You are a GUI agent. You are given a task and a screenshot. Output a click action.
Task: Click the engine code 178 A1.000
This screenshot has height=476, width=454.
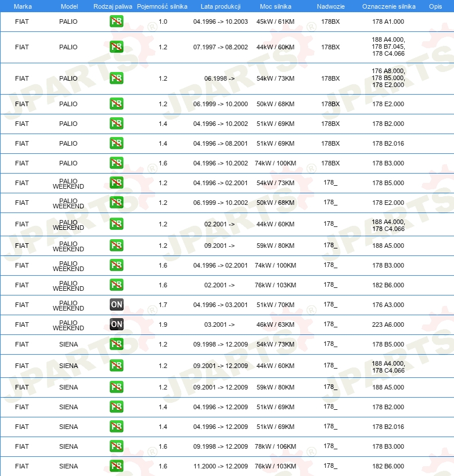pyautogui.click(x=388, y=21)
